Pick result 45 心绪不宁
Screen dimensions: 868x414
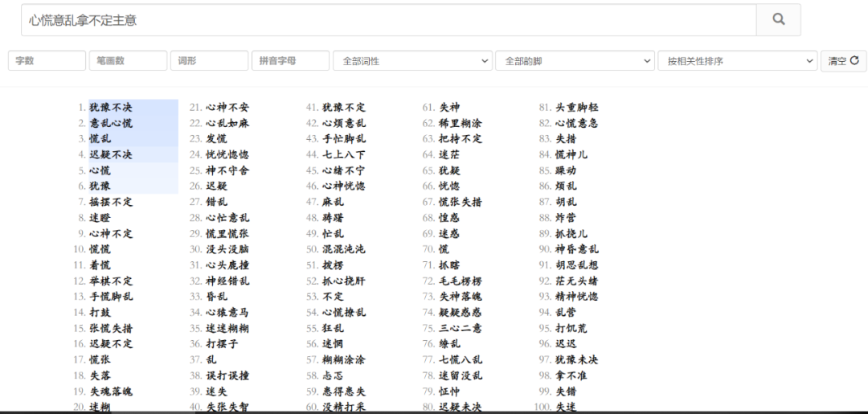(x=344, y=170)
